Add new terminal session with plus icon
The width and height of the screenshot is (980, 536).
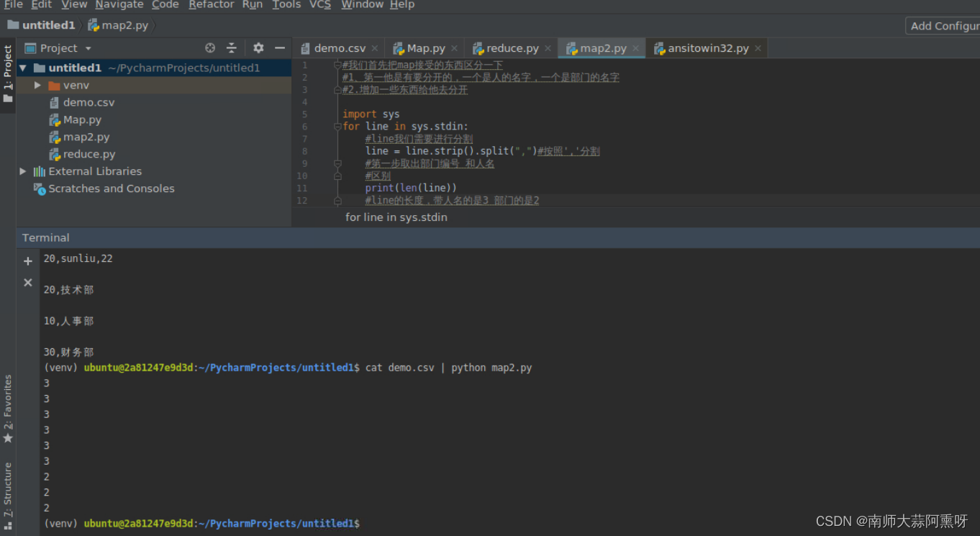tap(28, 261)
